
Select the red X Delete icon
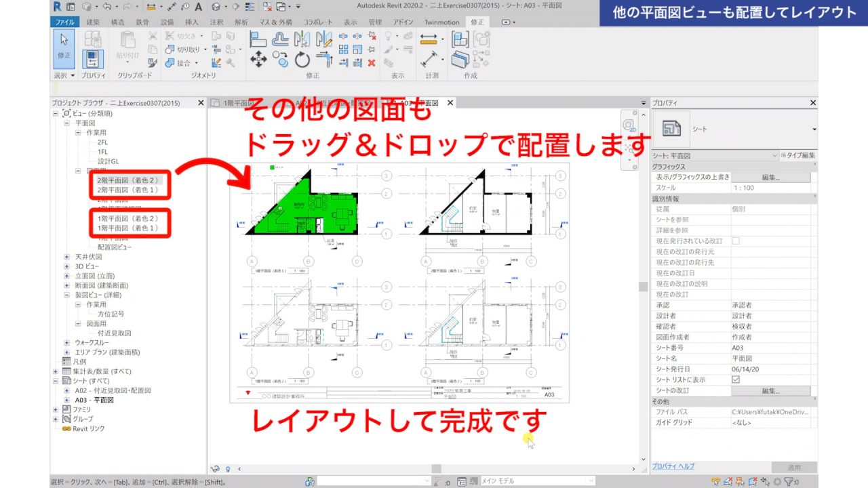click(372, 63)
